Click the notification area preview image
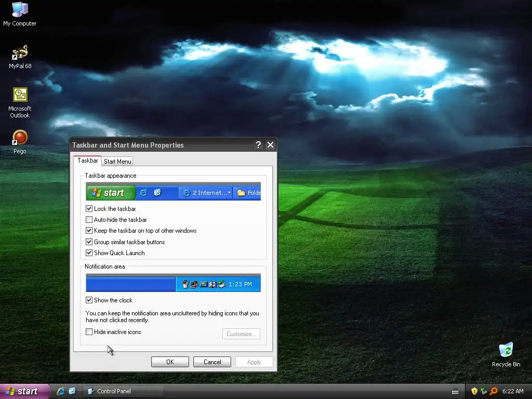532x399 pixels. tap(173, 283)
